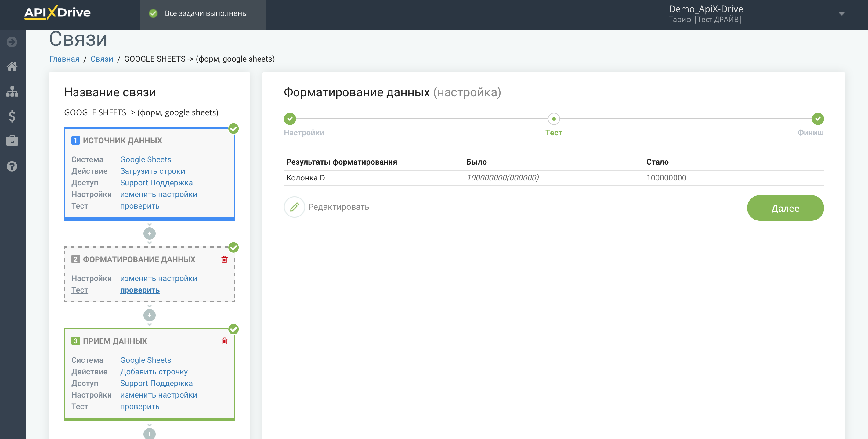This screenshot has height=439, width=868.
Task: Click the Demo_ApiX-Drive account name
Action: point(706,9)
